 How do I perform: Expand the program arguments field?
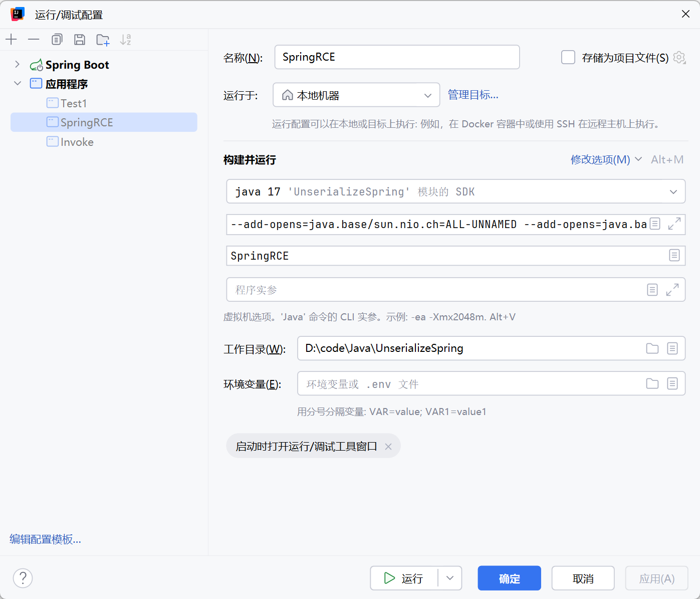click(672, 290)
